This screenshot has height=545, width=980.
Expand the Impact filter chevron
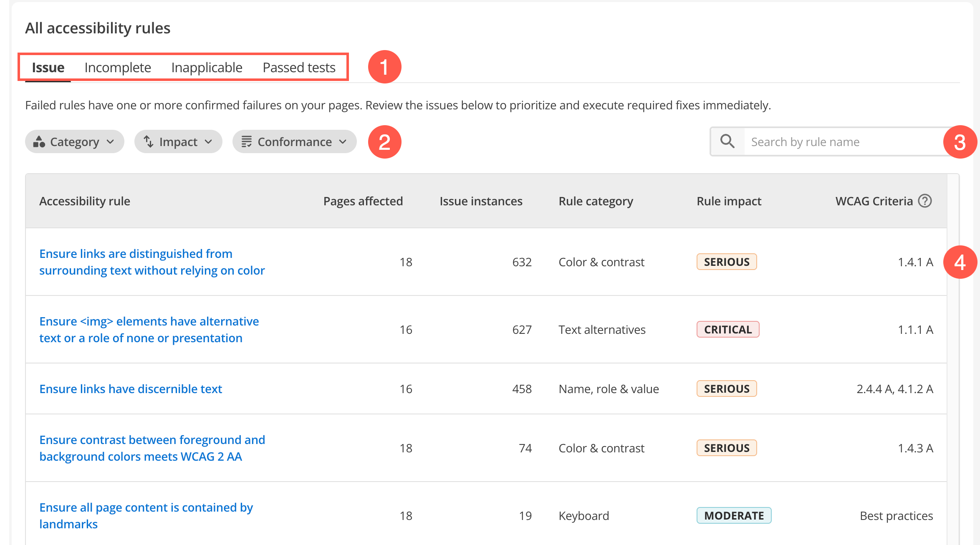pos(209,142)
